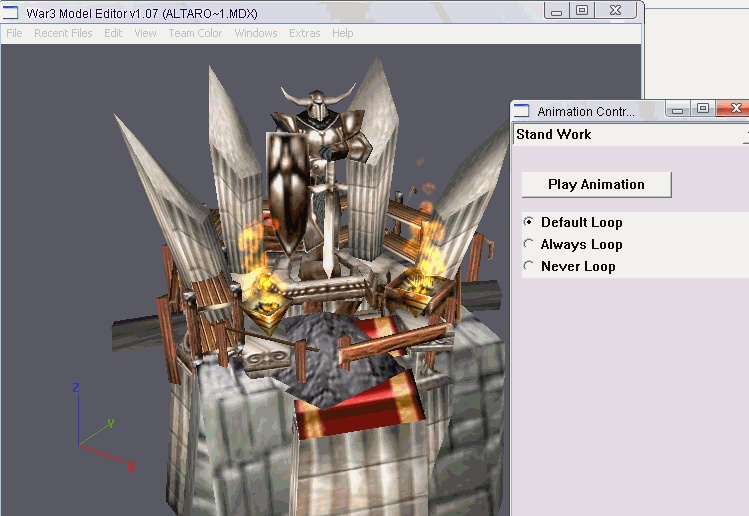Close the Animation Controller window
Image resolution: width=749 pixels, height=516 pixels.
(x=735, y=109)
